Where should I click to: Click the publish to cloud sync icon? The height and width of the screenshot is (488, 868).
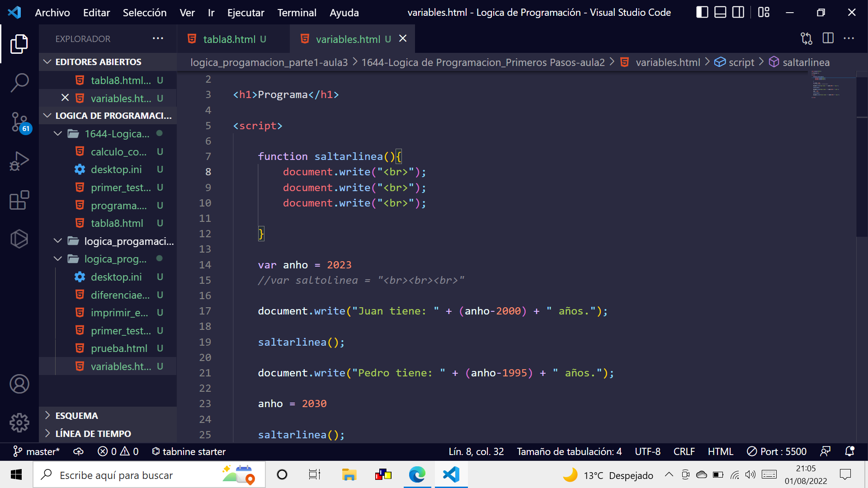click(79, 451)
